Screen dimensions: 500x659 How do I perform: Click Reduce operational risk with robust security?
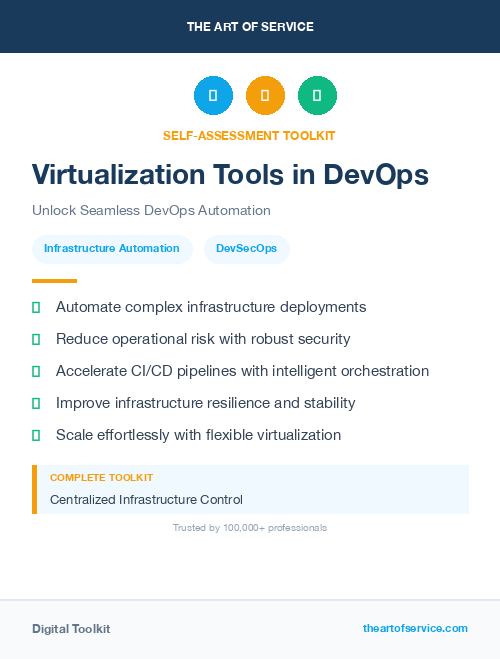[203, 339]
